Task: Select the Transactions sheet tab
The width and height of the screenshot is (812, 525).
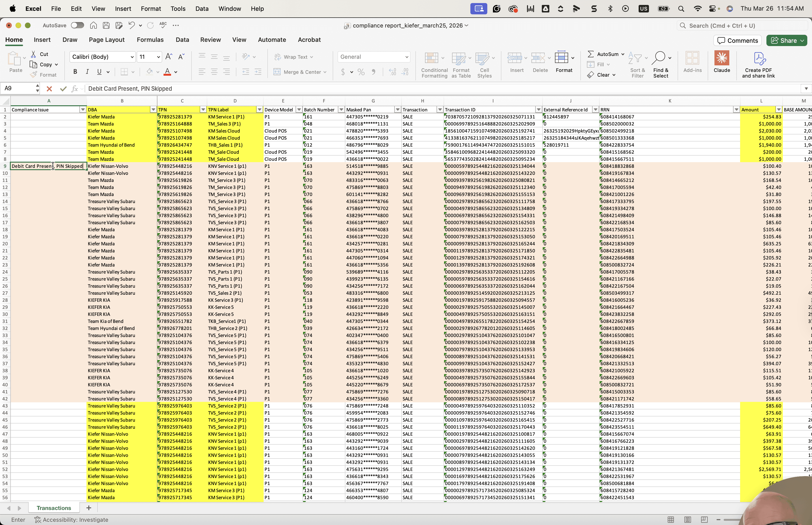Action: (54, 508)
